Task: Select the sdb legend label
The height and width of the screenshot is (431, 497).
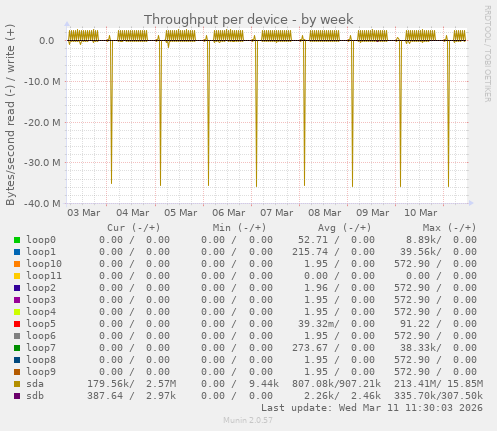Action: tap(35, 396)
